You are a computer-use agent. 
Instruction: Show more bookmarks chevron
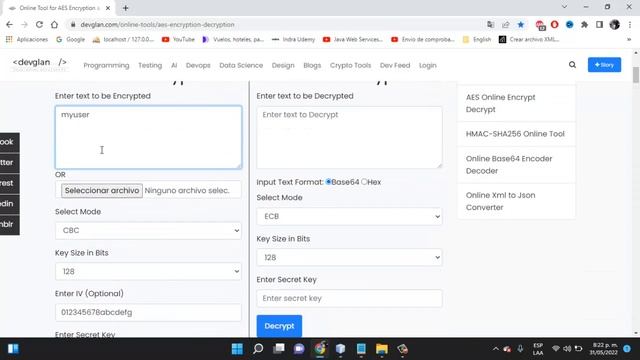coord(629,39)
